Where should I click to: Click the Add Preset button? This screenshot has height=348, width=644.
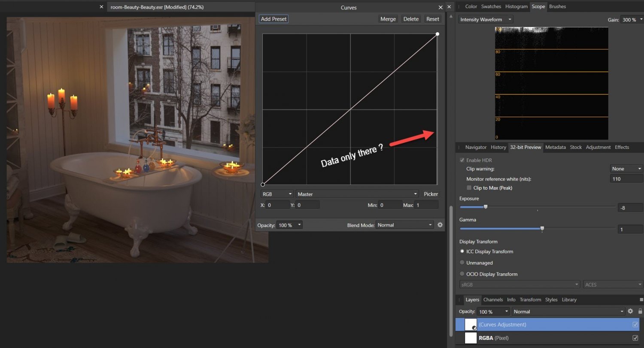[x=273, y=19]
